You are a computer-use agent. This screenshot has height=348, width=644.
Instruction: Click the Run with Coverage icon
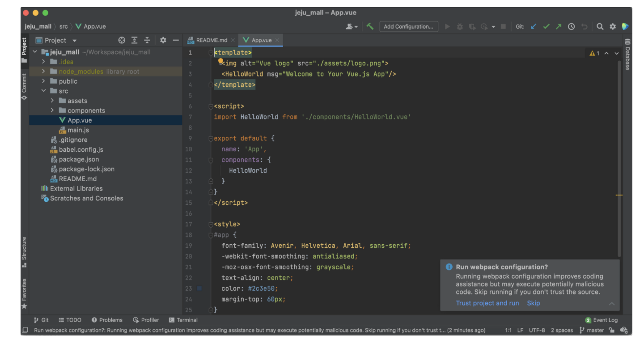tap(472, 27)
